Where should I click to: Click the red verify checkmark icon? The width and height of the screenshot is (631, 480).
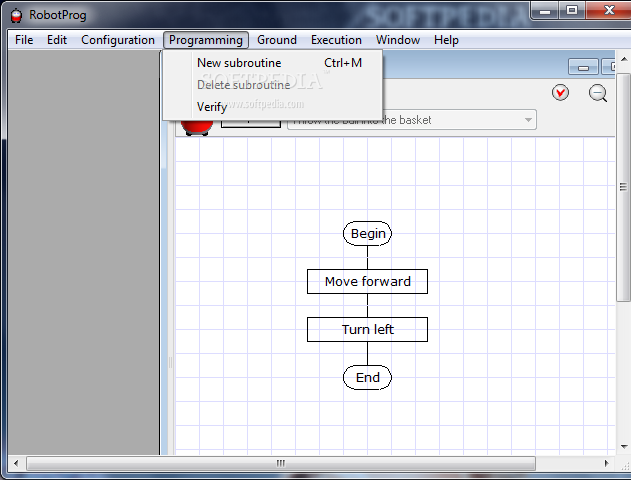pyautogui.click(x=560, y=93)
